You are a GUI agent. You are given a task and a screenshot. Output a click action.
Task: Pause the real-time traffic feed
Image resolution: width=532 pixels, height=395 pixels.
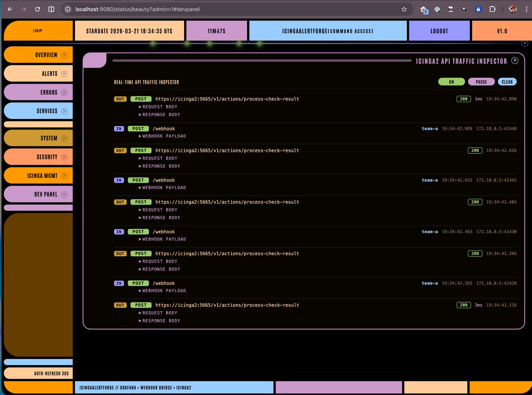481,82
